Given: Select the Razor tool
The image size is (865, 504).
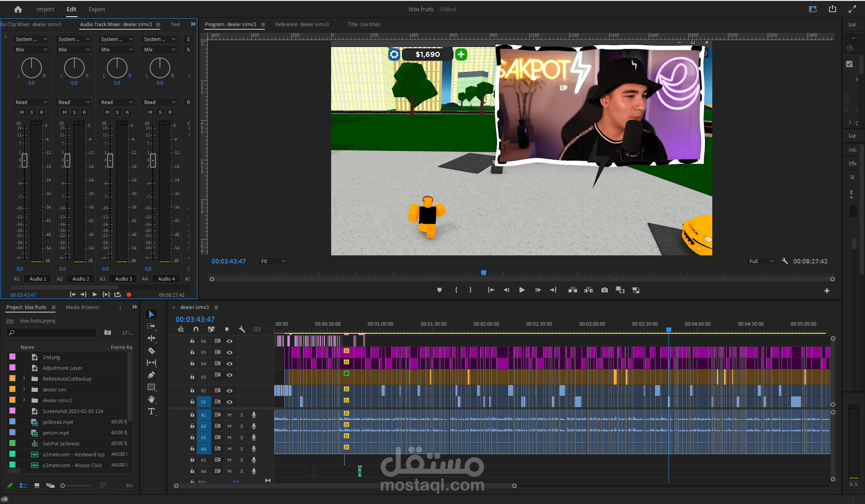Looking at the screenshot, I should [151, 350].
